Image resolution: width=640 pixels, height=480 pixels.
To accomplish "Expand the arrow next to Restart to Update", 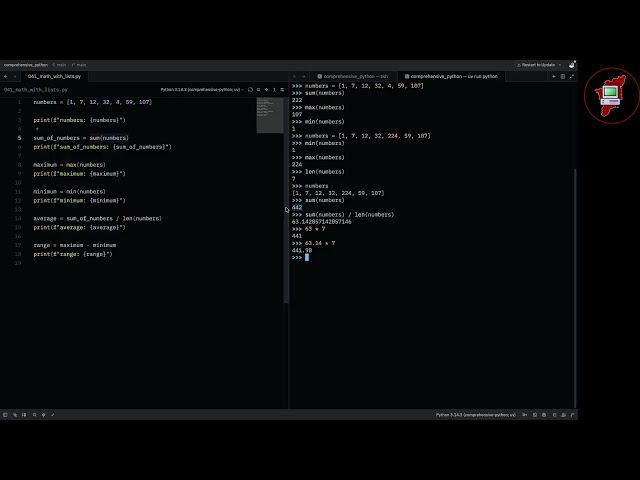I will pyautogui.click(x=560, y=65).
